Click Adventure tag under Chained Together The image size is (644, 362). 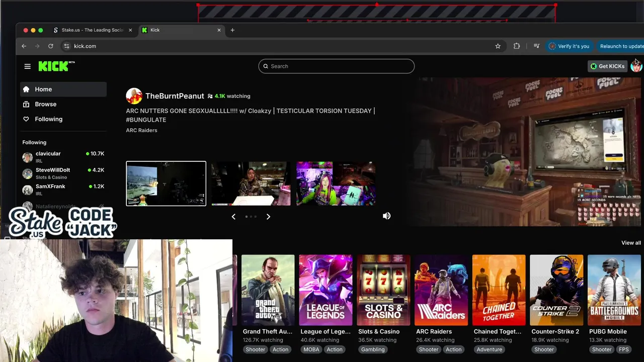pos(490,349)
